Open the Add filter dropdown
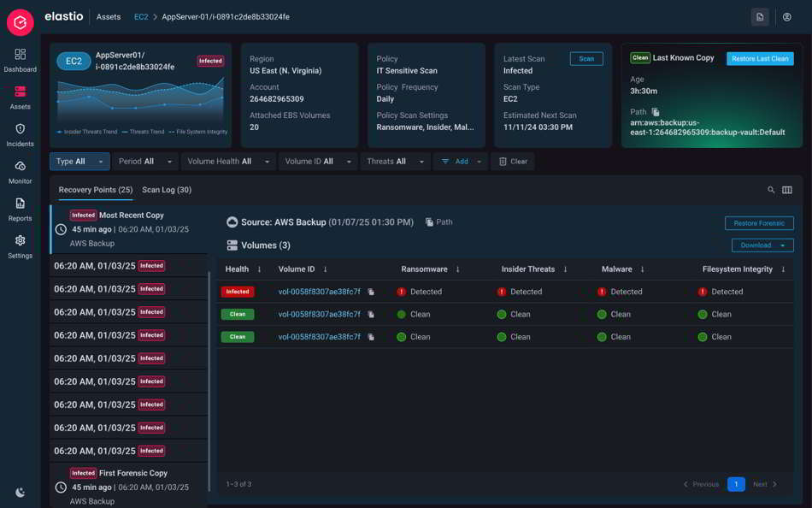This screenshot has height=508, width=812. coord(461,162)
